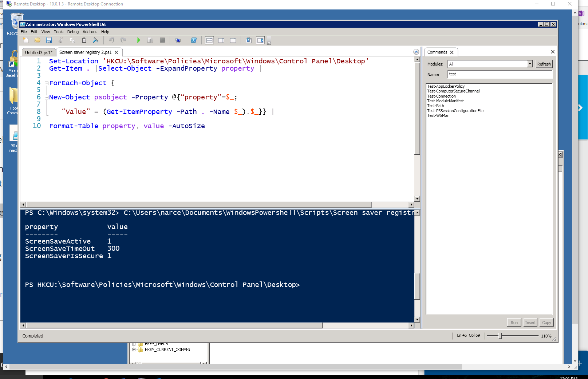
Task: Show script pane maximized layout icon
Action: pos(233,40)
